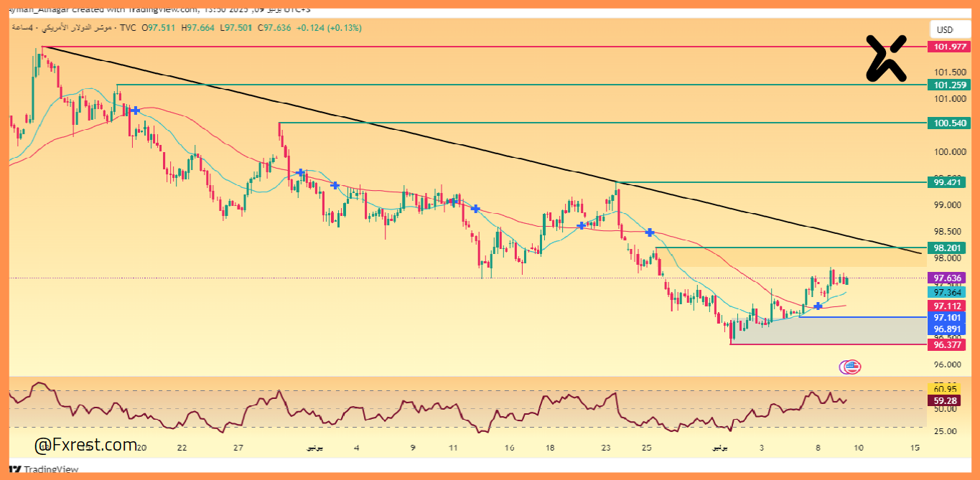The image size is (980, 480).
Task: Click the red 97.112 moving average label
Action: pyautogui.click(x=946, y=306)
